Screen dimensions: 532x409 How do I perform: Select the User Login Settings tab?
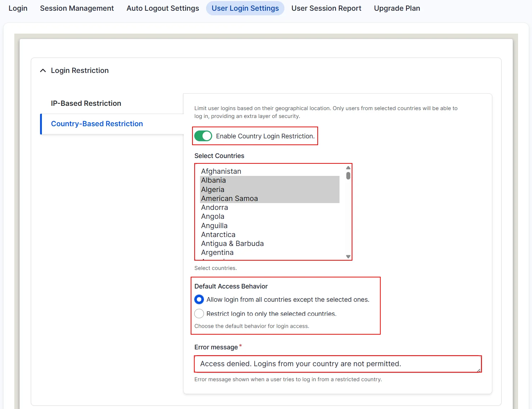point(245,8)
